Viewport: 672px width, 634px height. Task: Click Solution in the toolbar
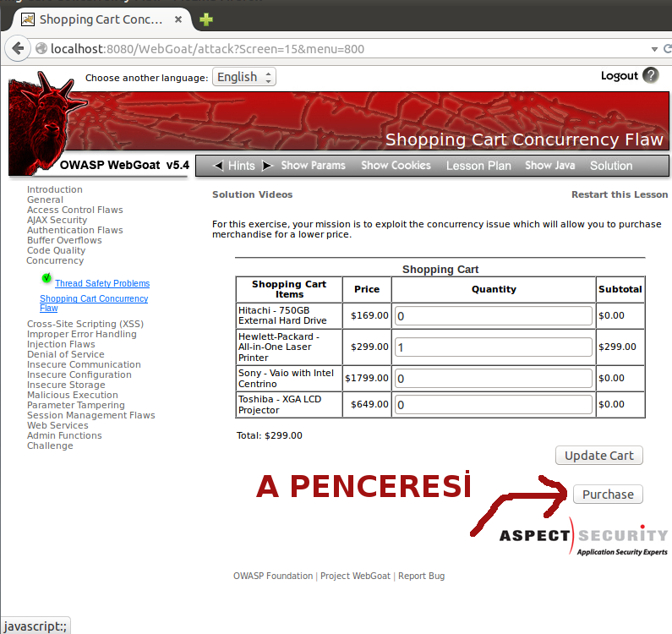[x=611, y=166]
